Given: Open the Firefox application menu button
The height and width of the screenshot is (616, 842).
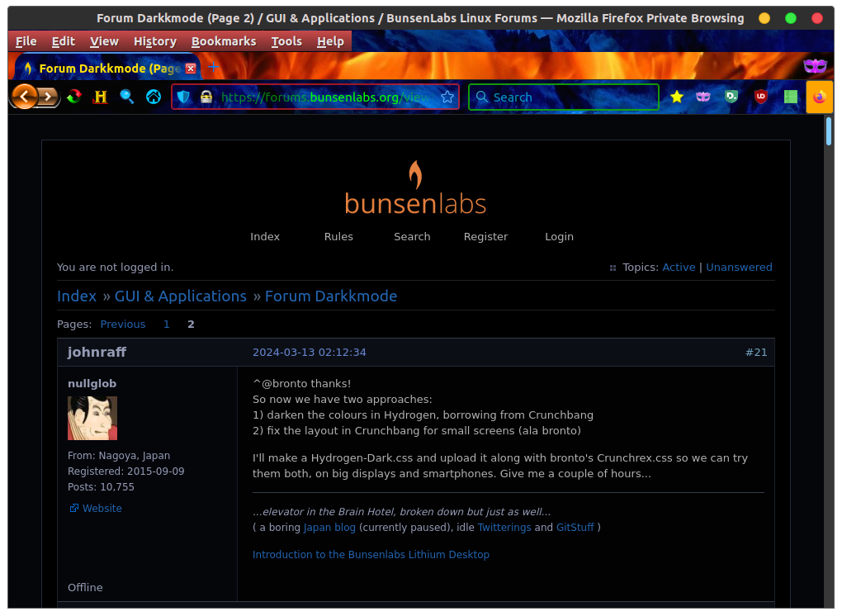Looking at the screenshot, I should [x=819, y=97].
